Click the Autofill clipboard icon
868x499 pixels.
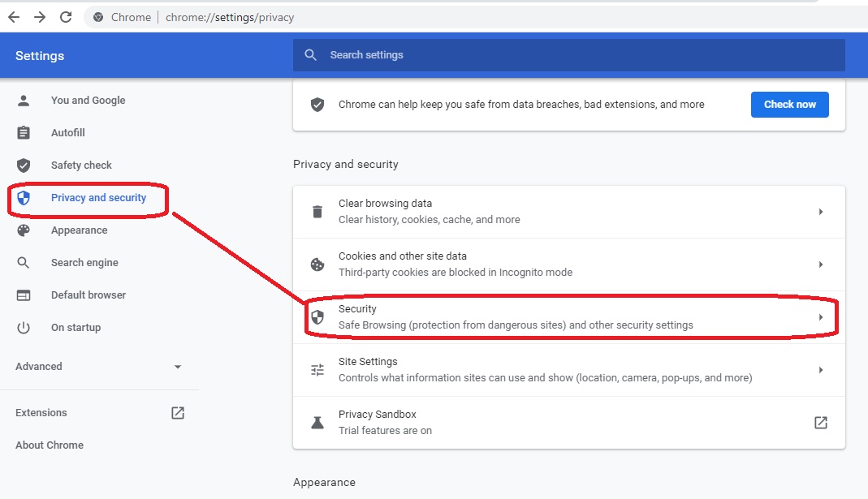pos(24,133)
